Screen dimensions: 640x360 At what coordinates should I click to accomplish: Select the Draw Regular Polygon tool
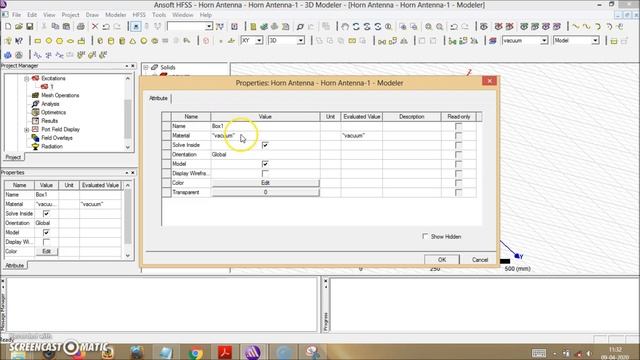click(x=60, y=41)
